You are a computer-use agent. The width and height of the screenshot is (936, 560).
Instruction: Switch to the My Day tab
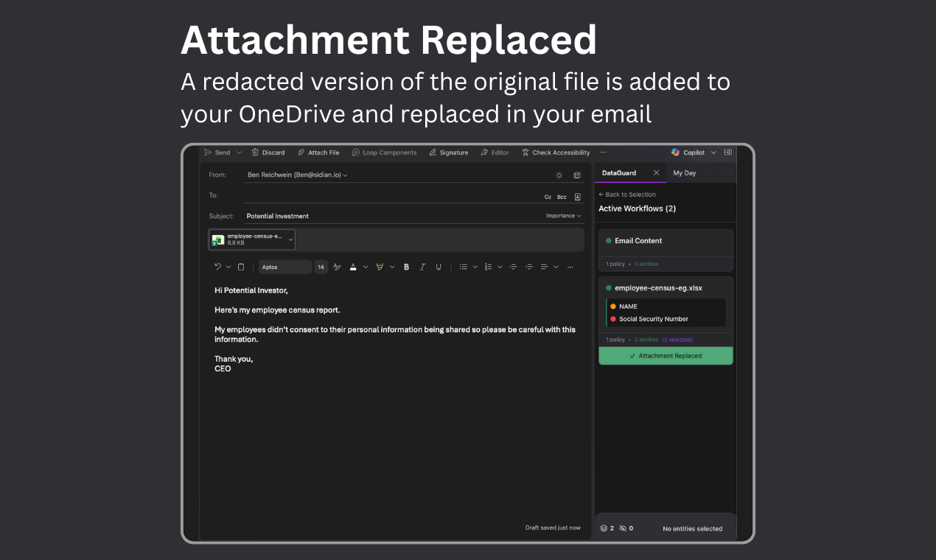pos(684,172)
